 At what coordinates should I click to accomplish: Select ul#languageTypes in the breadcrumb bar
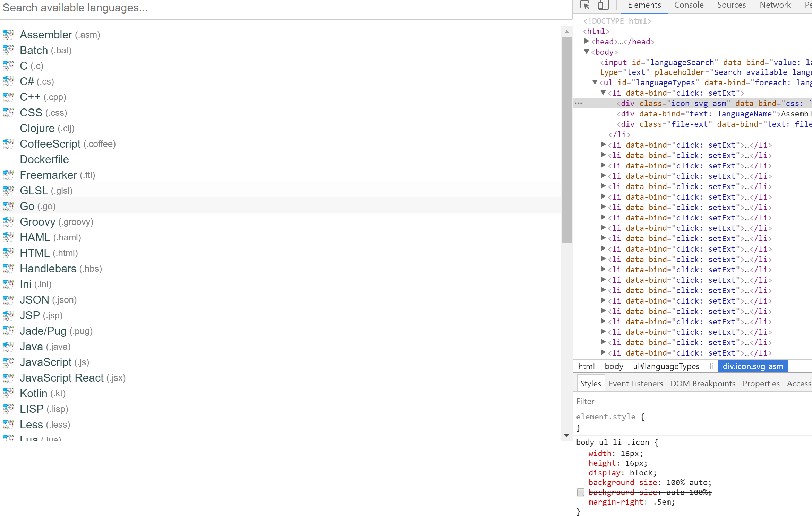click(666, 366)
